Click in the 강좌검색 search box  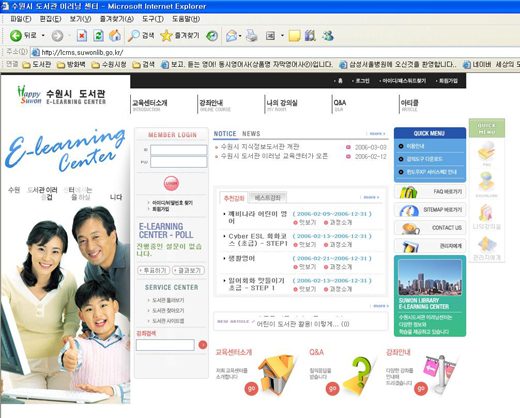pyautogui.click(x=165, y=345)
